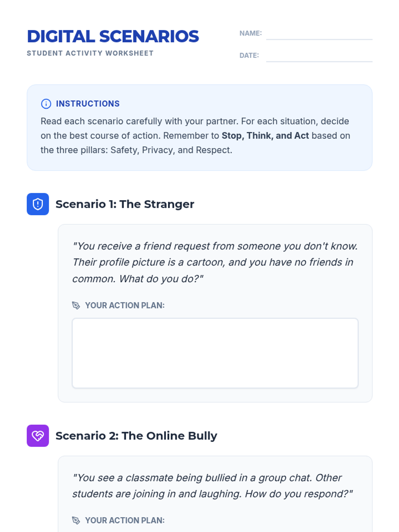Click the bold Stop, Think, and Act text
Screen dimensions: 399x532
pos(265,136)
